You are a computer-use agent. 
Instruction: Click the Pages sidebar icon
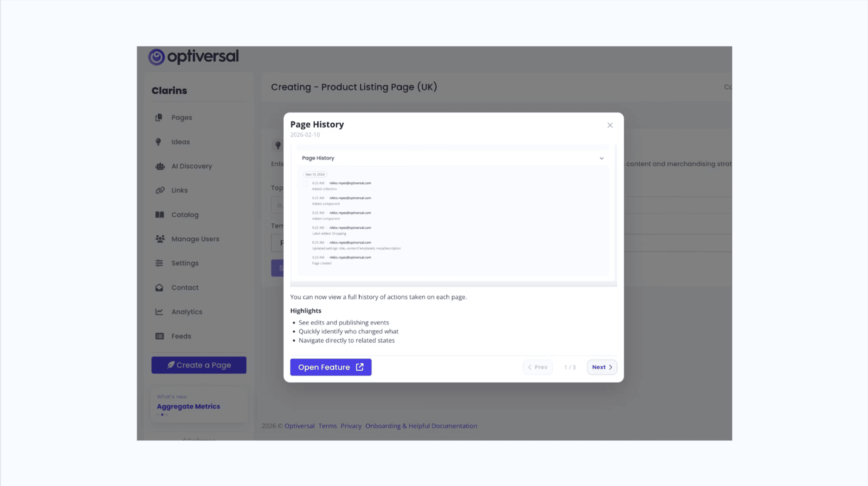[159, 117]
